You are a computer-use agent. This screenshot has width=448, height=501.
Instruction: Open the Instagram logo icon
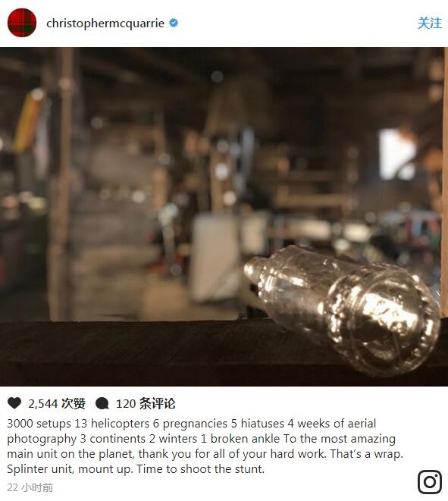(430, 482)
